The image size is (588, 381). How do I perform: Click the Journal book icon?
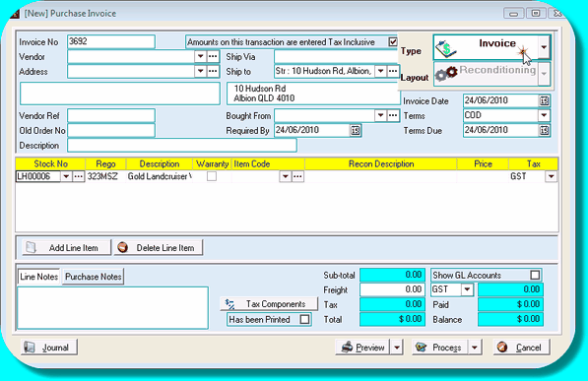click(x=30, y=348)
